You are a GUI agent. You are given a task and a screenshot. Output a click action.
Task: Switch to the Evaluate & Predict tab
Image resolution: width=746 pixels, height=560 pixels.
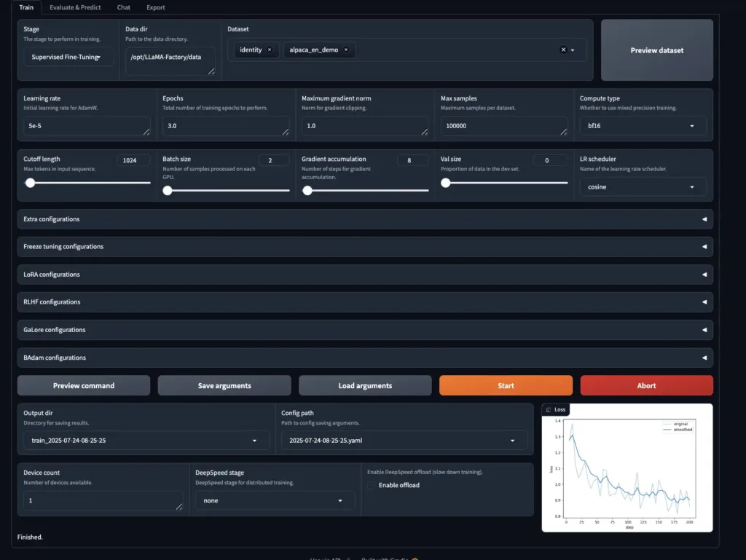75,7
